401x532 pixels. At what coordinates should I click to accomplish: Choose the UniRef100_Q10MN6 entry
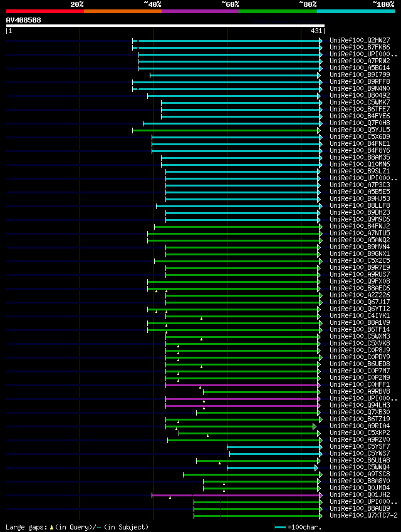click(360, 164)
